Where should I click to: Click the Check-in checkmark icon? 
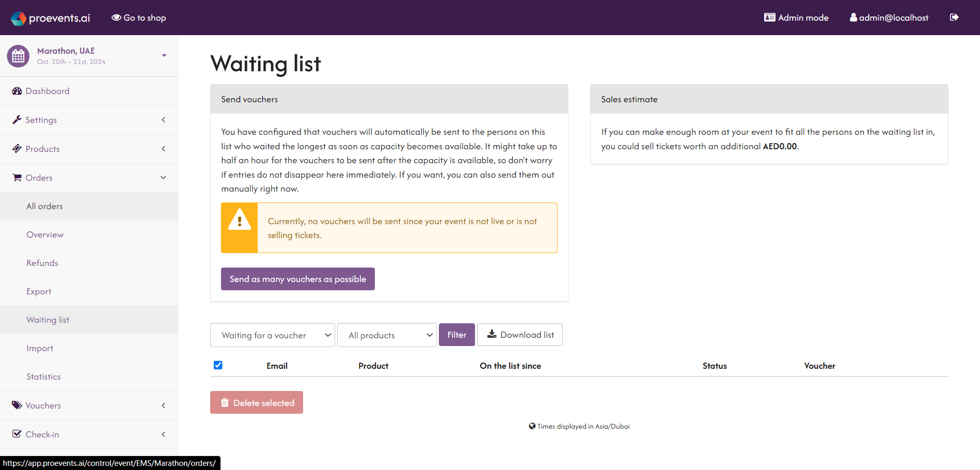(x=17, y=434)
